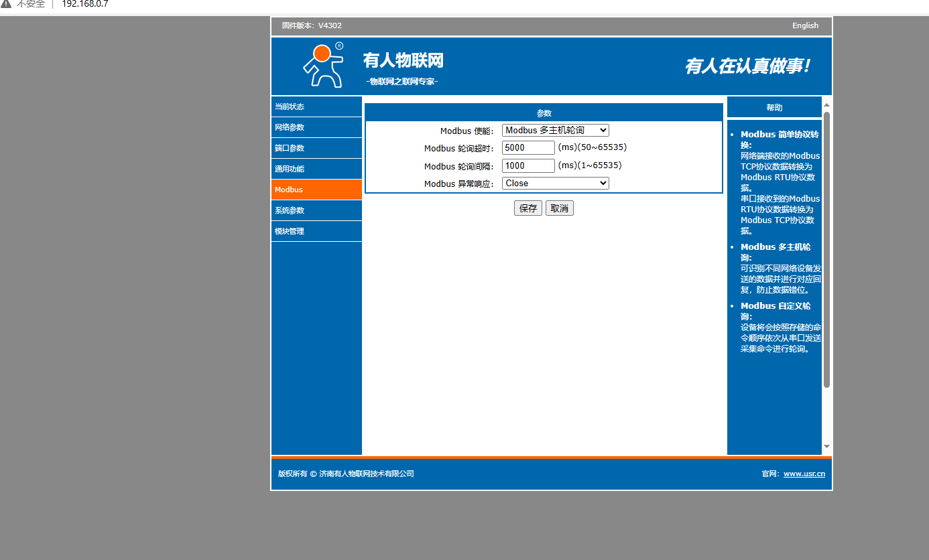This screenshot has height=560, width=929.
Task: Click the Modbus 轮询超时: label
Action: (459, 148)
